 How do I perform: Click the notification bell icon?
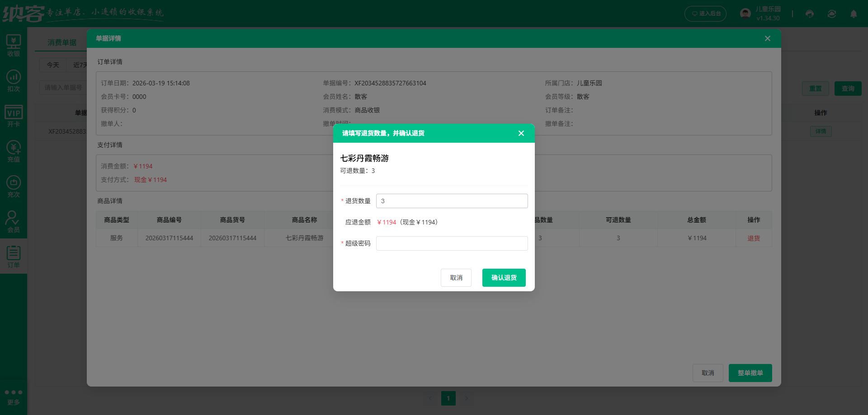click(x=854, y=14)
